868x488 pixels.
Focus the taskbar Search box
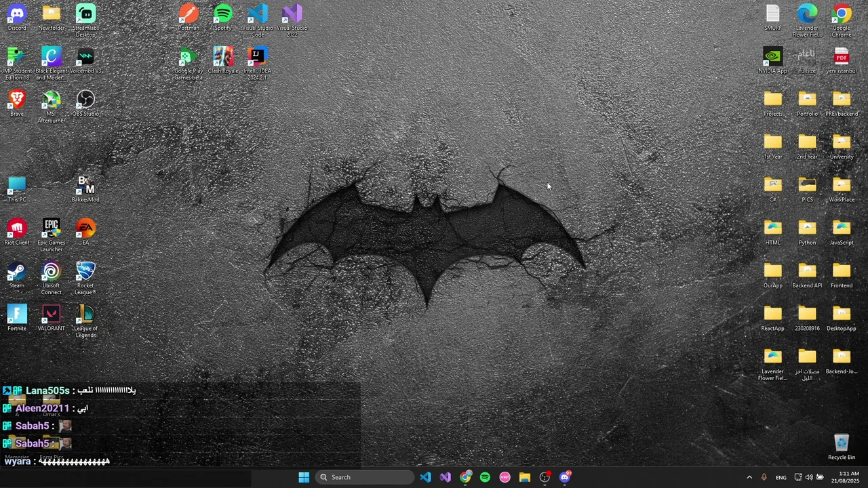pos(365,477)
